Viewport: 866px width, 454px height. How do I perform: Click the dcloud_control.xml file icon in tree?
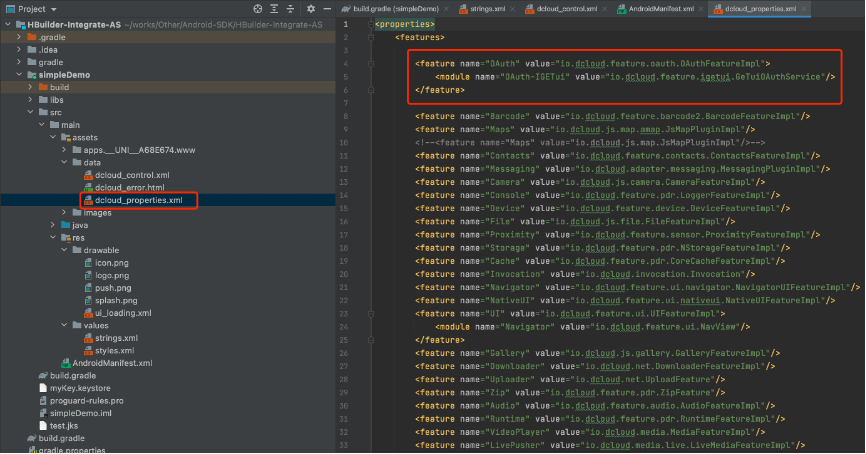click(88, 175)
